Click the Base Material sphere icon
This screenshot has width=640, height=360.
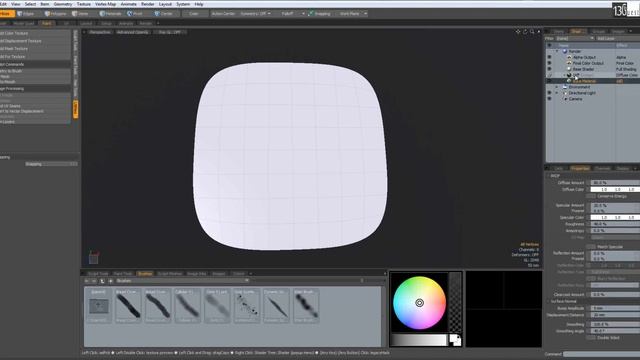pyautogui.click(x=569, y=81)
